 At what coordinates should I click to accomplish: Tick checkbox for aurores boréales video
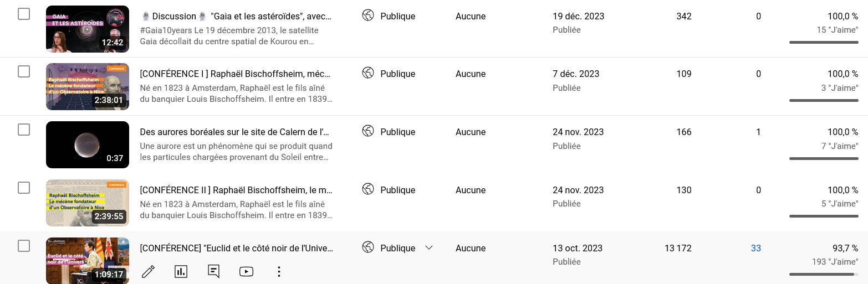click(x=24, y=130)
